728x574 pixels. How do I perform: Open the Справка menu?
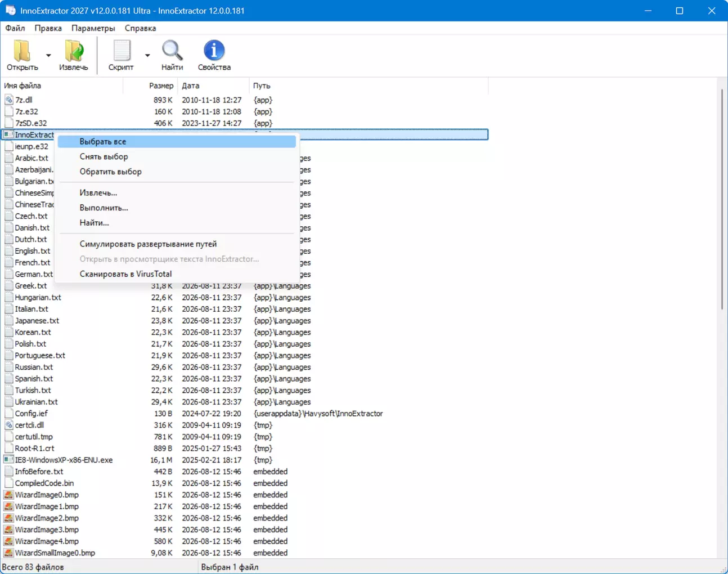click(x=140, y=28)
